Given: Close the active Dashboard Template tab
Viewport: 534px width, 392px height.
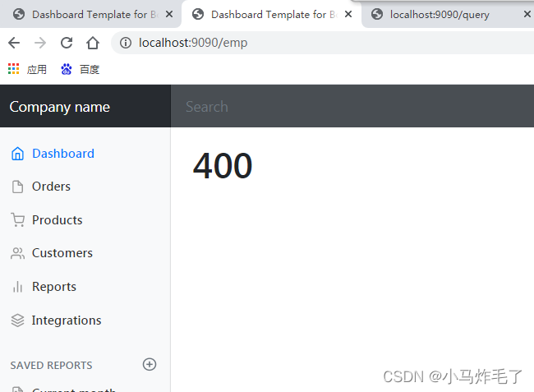Looking at the screenshot, I should point(348,14).
